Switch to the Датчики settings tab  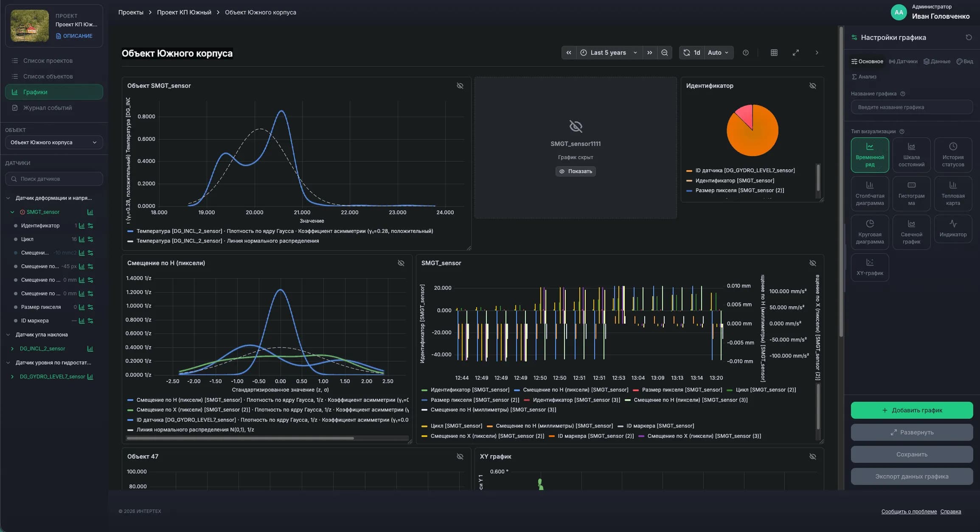[x=903, y=62]
